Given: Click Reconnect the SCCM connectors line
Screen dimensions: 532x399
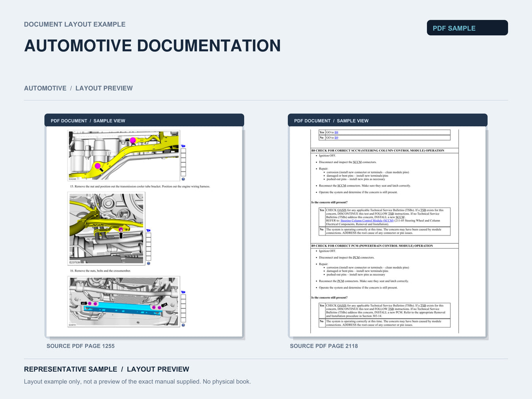Looking at the screenshot, I should (365, 186).
